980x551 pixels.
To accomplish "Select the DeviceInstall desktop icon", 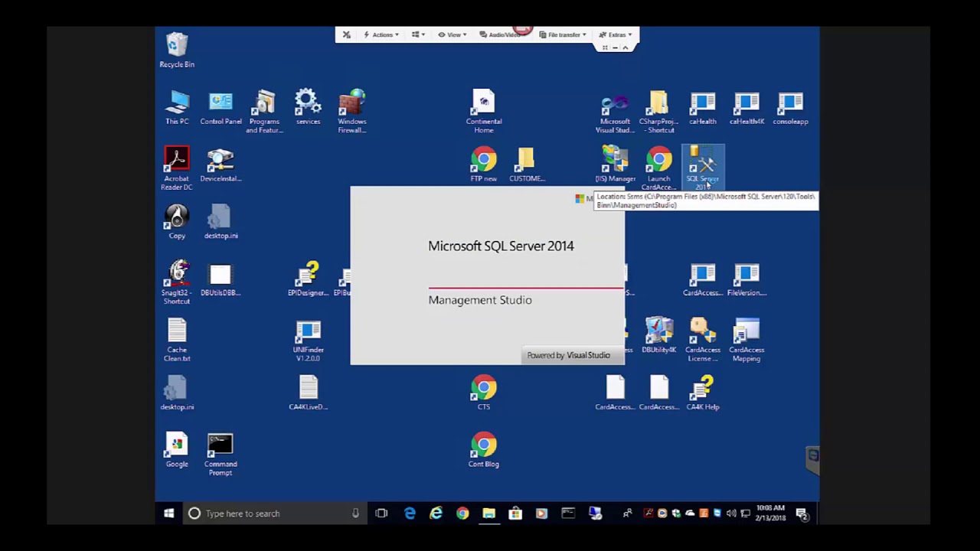I will 220,165.
